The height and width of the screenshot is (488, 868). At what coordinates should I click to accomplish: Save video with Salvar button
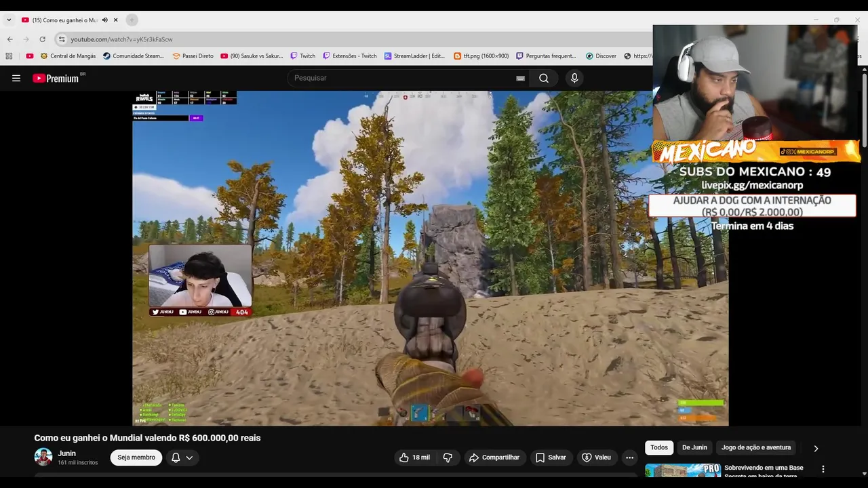551,457
